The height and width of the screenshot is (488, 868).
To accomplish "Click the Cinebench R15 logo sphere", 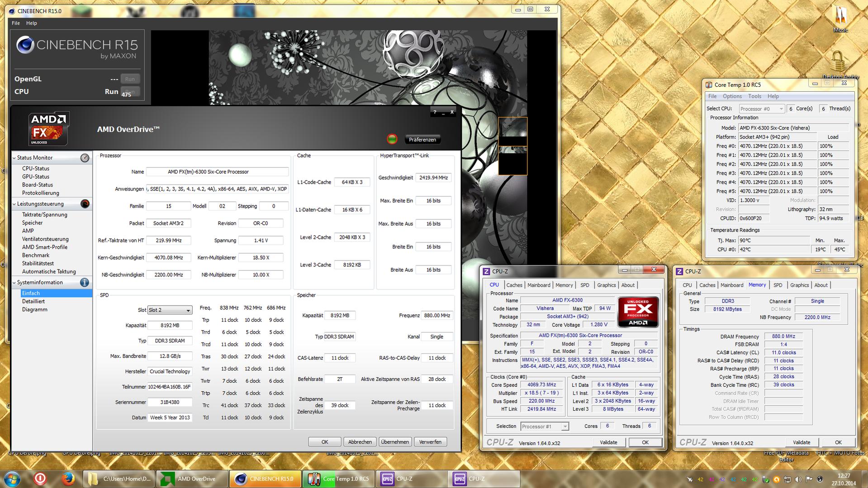I will [x=25, y=45].
